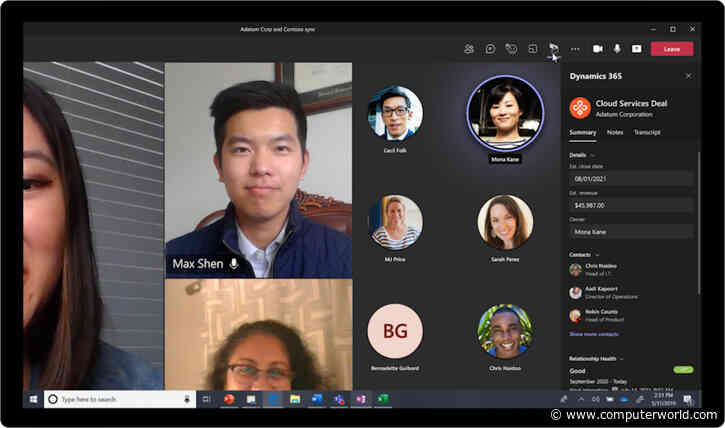Click the OneDrive cloud tray icon
This screenshot has width=725, height=428.
624,399
